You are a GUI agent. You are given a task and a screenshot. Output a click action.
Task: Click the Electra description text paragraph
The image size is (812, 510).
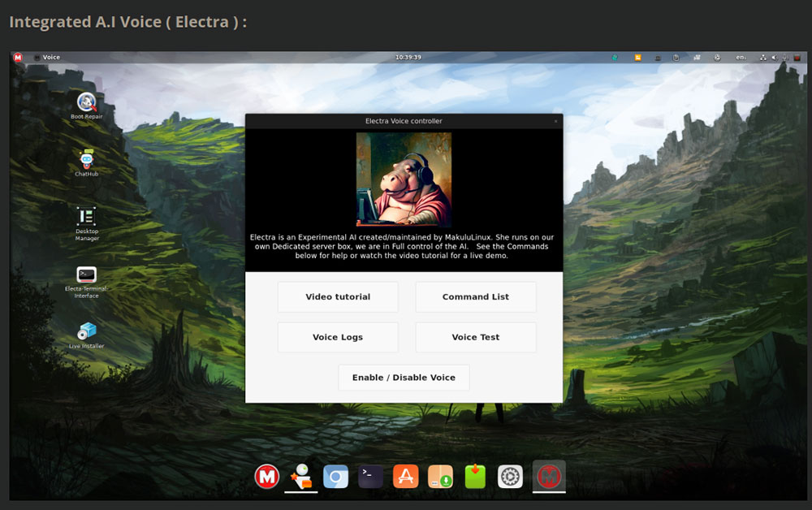tap(402, 246)
